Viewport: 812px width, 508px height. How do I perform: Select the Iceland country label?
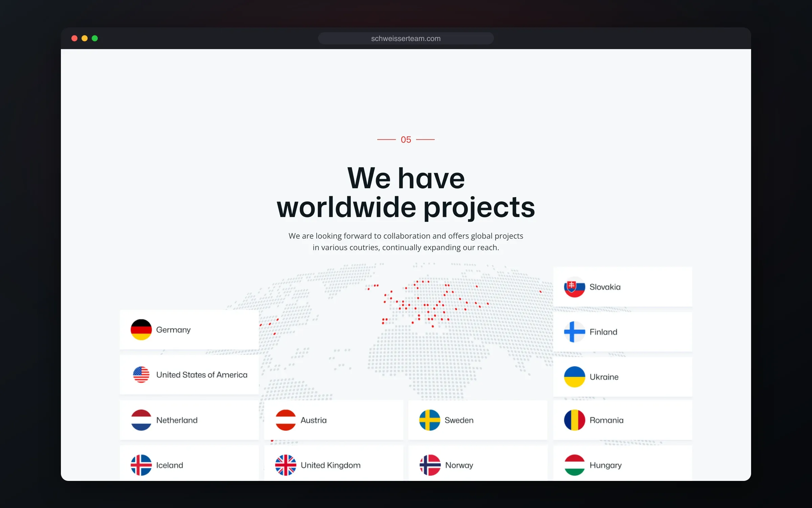tap(170, 465)
